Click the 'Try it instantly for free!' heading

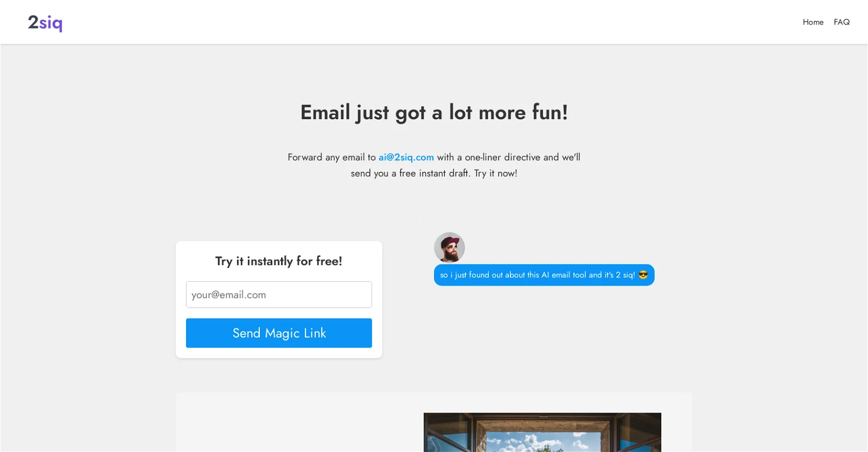[x=279, y=261]
